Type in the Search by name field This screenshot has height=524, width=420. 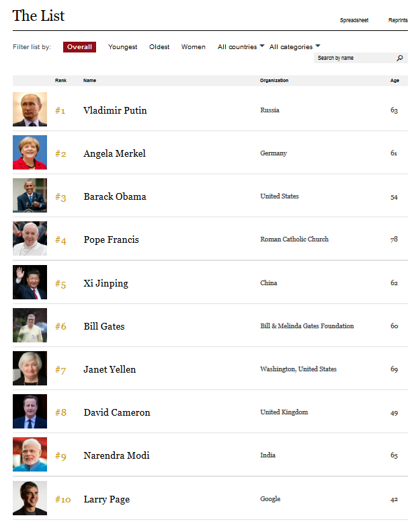tap(353, 59)
